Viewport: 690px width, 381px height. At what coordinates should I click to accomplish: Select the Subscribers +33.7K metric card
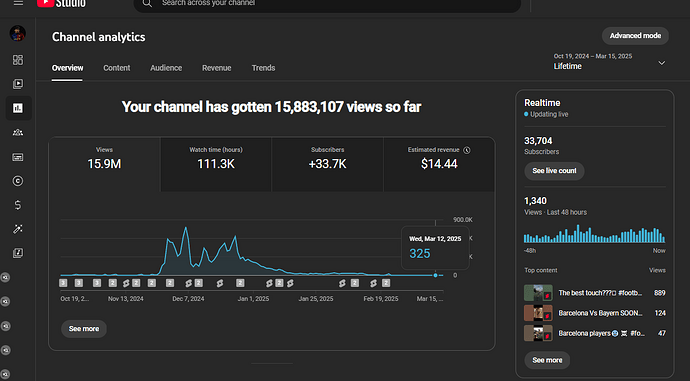(x=327, y=164)
